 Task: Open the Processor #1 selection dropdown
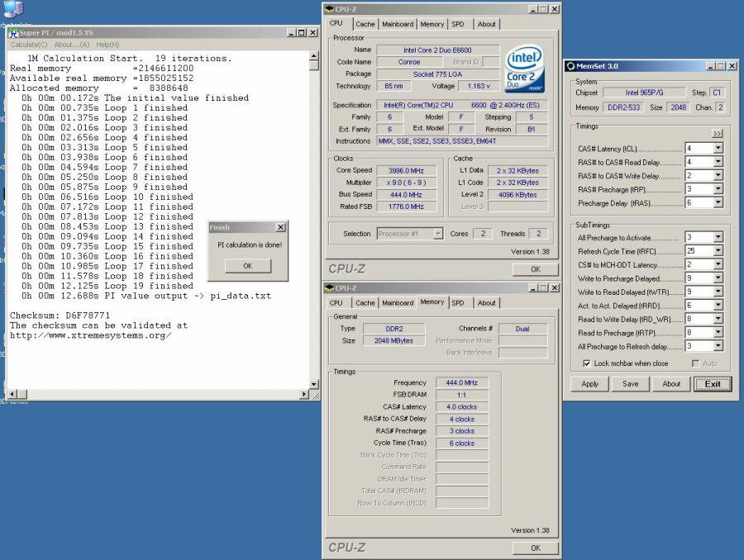438,234
